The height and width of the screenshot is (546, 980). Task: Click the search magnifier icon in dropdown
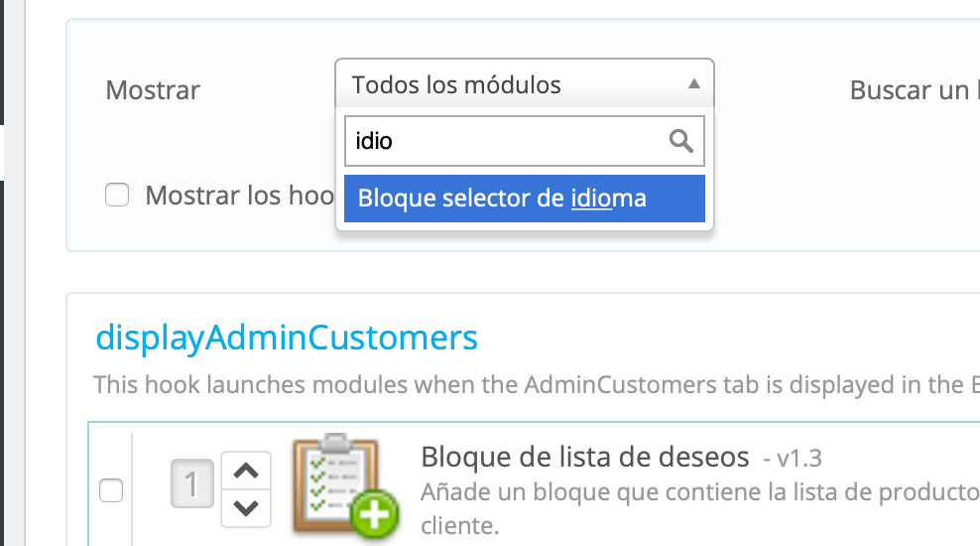point(680,141)
